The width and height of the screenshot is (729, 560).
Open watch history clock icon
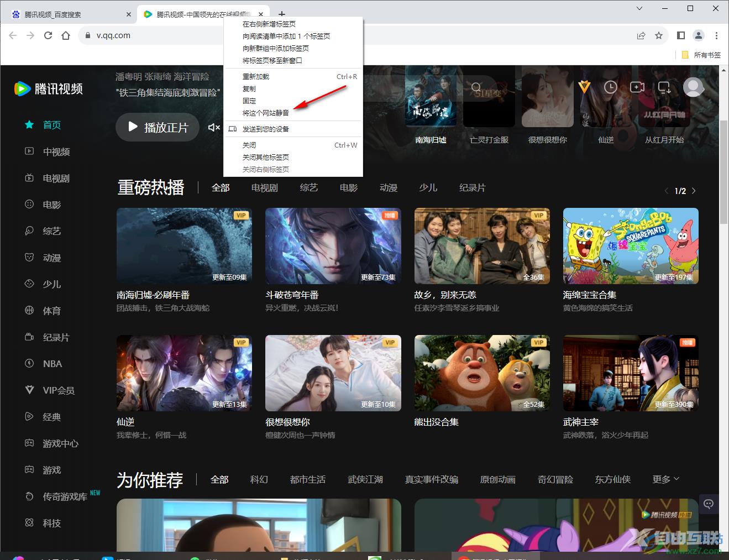611,87
